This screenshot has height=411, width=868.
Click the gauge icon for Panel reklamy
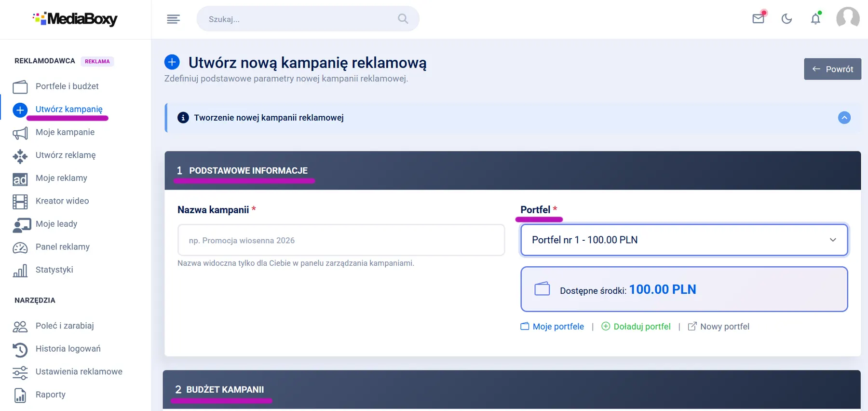20,247
